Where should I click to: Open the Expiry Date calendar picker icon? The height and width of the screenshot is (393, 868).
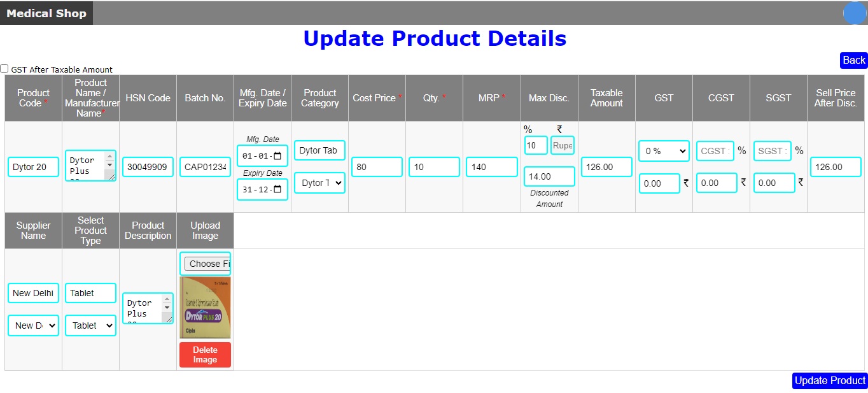pyautogui.click(x=277, y=189)
